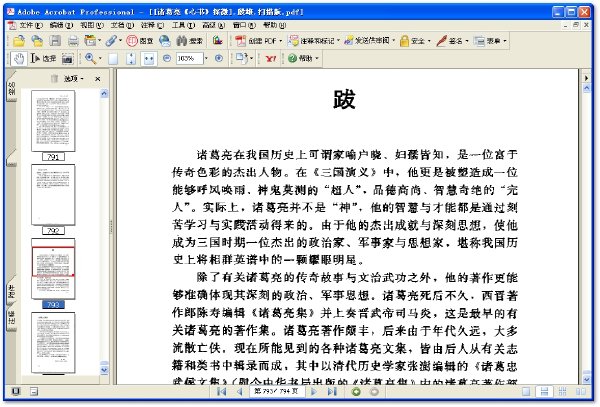
Task: Select the Snapshot camera tool
Action: click(x=67, y=59)
